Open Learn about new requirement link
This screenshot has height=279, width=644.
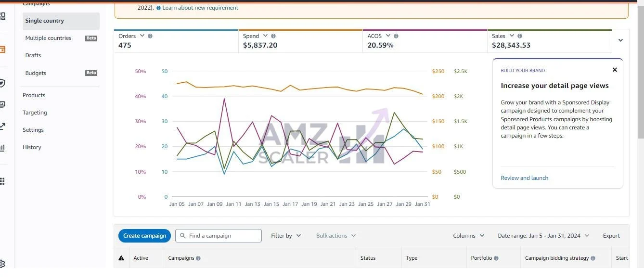click(x=200, y=8)
